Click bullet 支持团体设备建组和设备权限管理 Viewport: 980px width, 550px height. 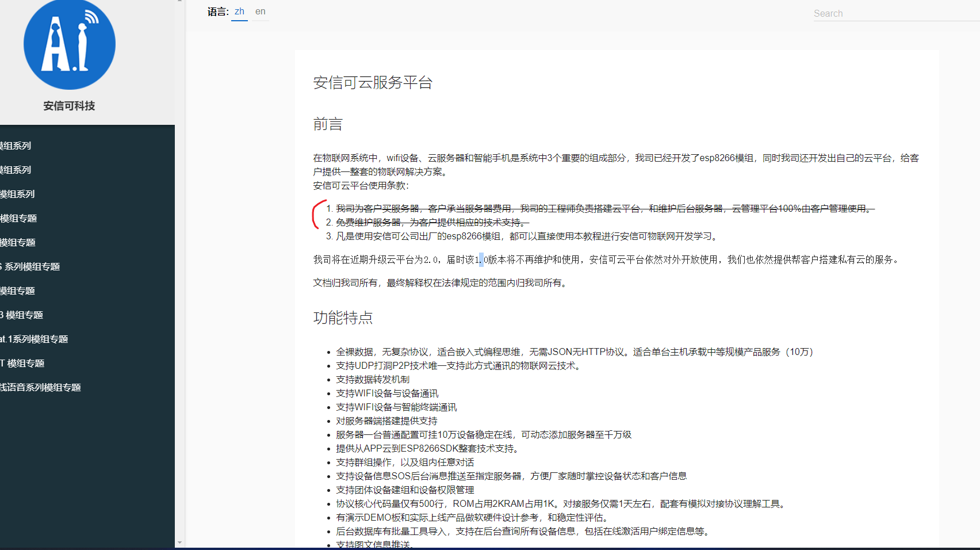[x=405, y=490]
